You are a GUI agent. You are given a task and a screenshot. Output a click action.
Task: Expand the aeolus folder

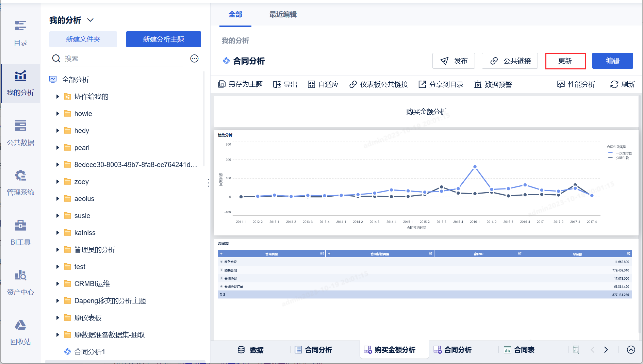(58, 199)
